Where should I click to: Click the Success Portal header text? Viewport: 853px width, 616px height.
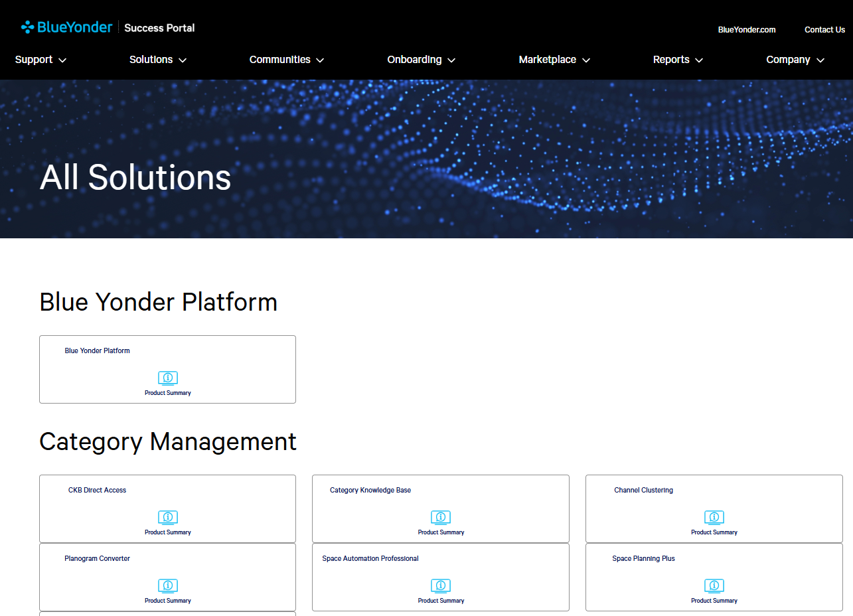coord(159,28)
